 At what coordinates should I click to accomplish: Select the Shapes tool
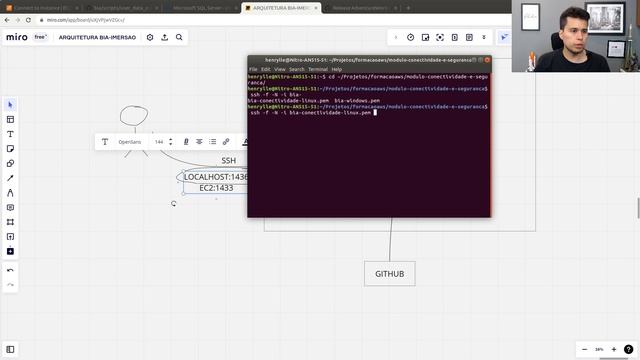[10, 164]
